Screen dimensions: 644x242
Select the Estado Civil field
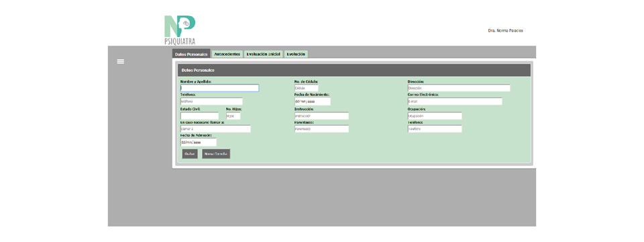pyautogui.click(x=200, y=116)
